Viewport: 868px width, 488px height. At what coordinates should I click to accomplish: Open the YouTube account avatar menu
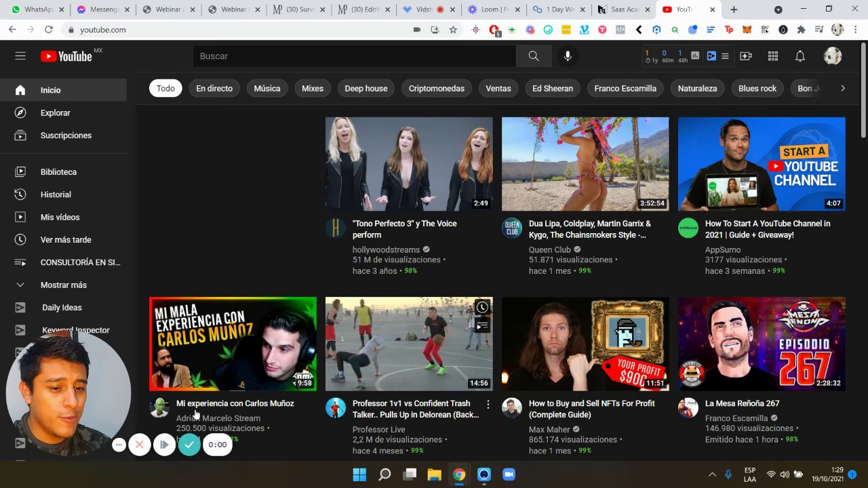(x=833, y=56)
